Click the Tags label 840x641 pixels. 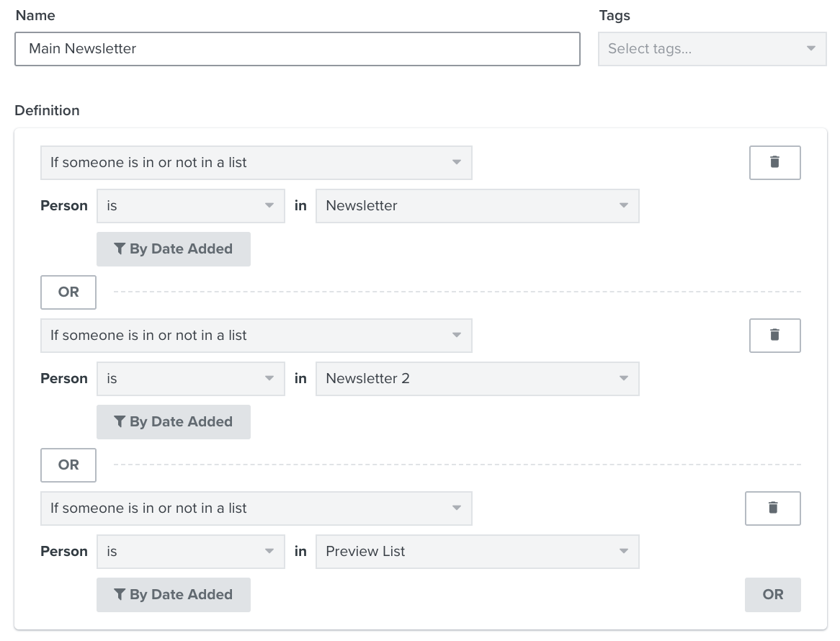pyautogui.click(x=615, y=16)
